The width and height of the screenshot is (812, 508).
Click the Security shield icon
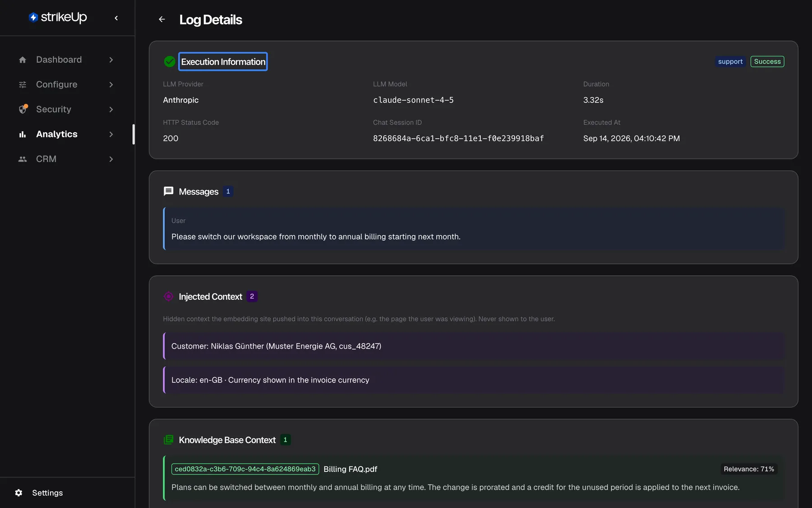tap(23, 109)
